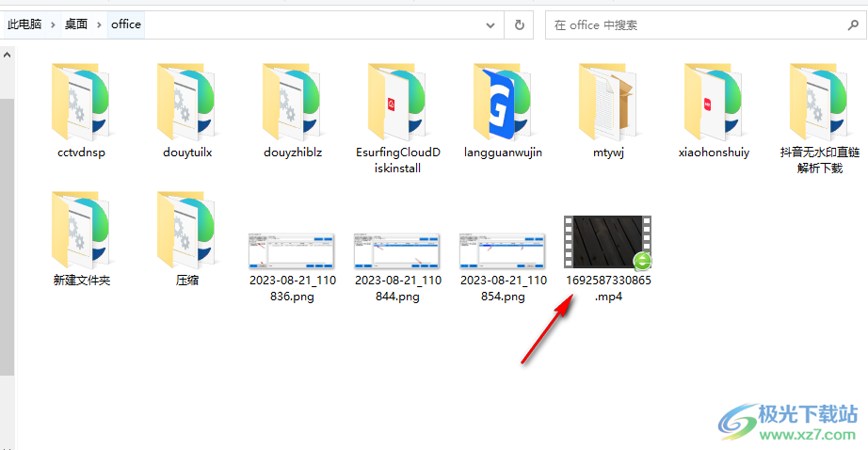
Task: Select thumbnail of 2023-08-21_110836.png
Action: pyautogui.click(x=292, y=250)
